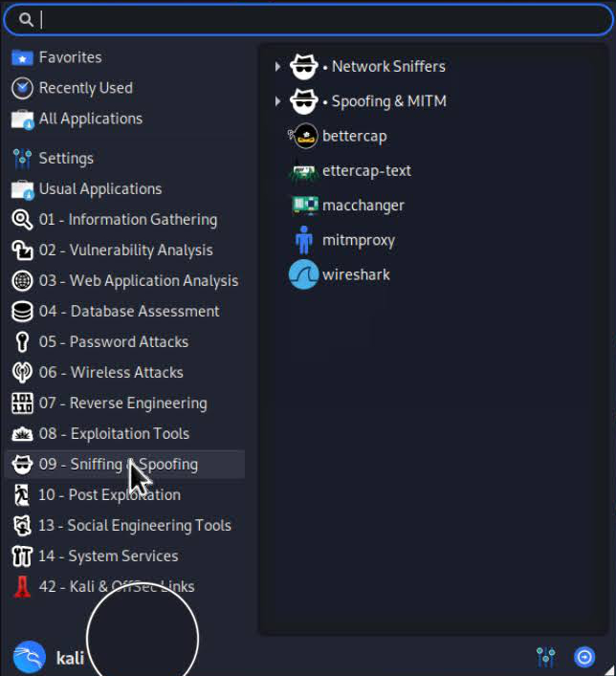Click the bettercap icon
The image size is (616, 676).
[303, 136]
